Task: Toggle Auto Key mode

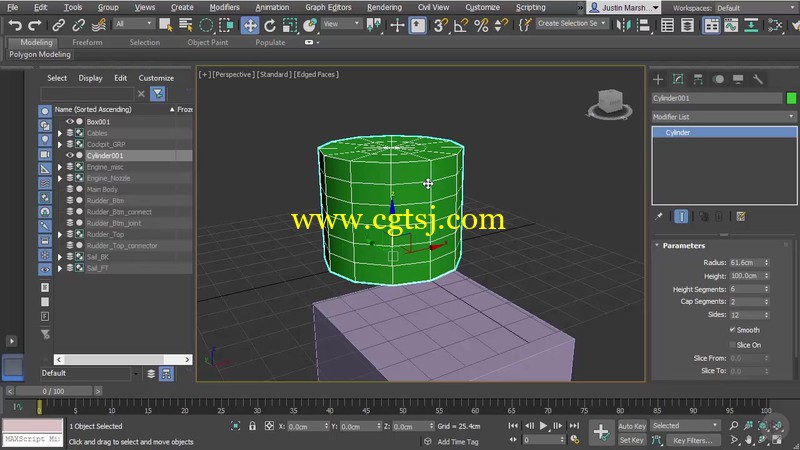Action: tap(632, 426)
